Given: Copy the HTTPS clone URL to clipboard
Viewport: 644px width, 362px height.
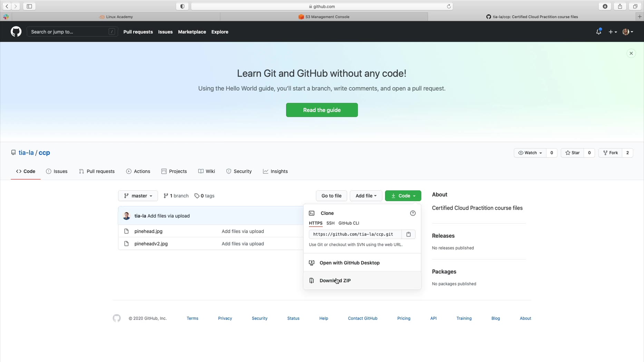Looking at the screenshot, I should 409,234.
